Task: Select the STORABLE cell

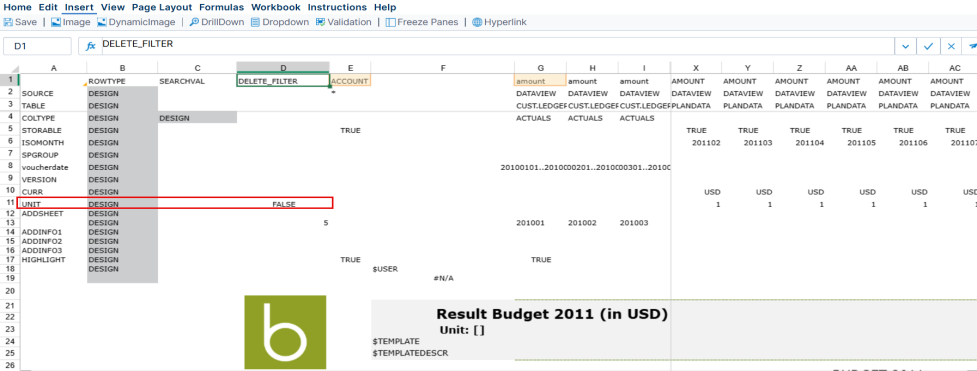Action: point(54,130)
